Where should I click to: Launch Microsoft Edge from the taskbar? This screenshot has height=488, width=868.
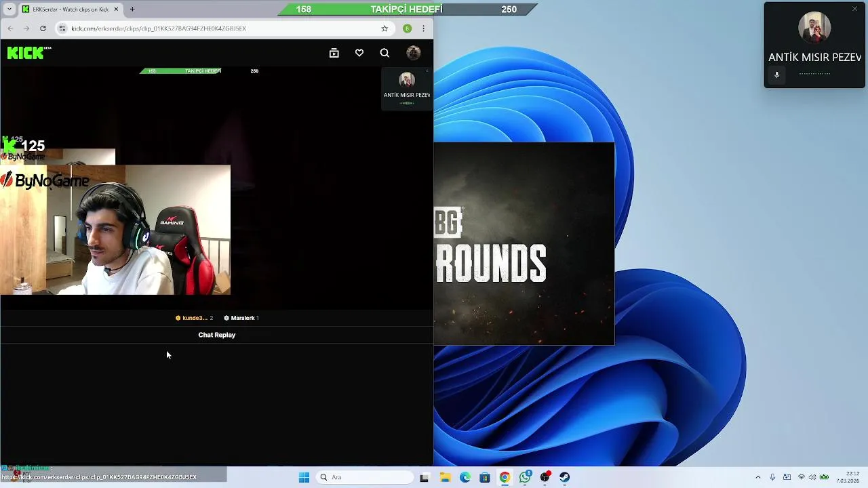point(465,477)
